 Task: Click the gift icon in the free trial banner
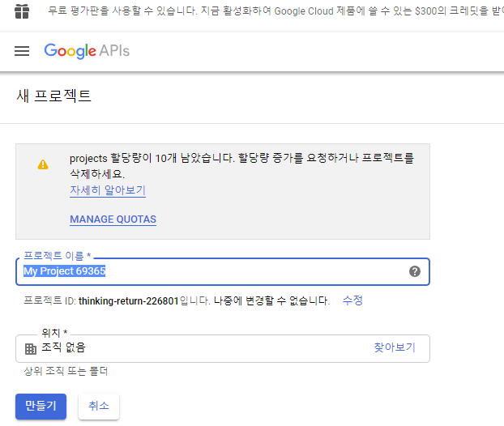coord(22,11)
